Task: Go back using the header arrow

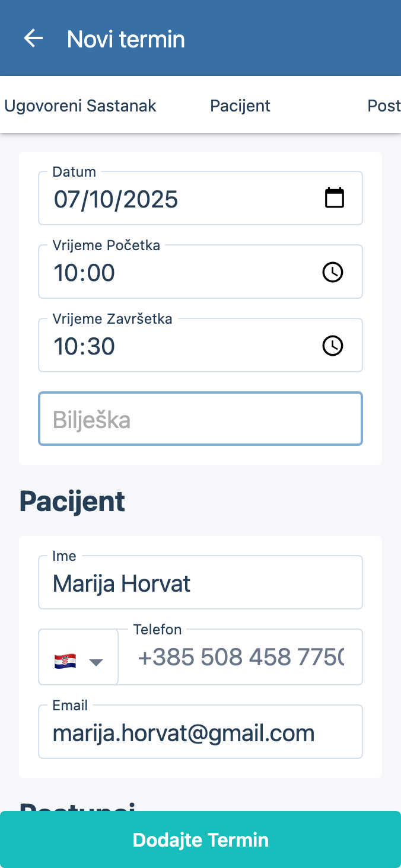Action: coord(33,39)
